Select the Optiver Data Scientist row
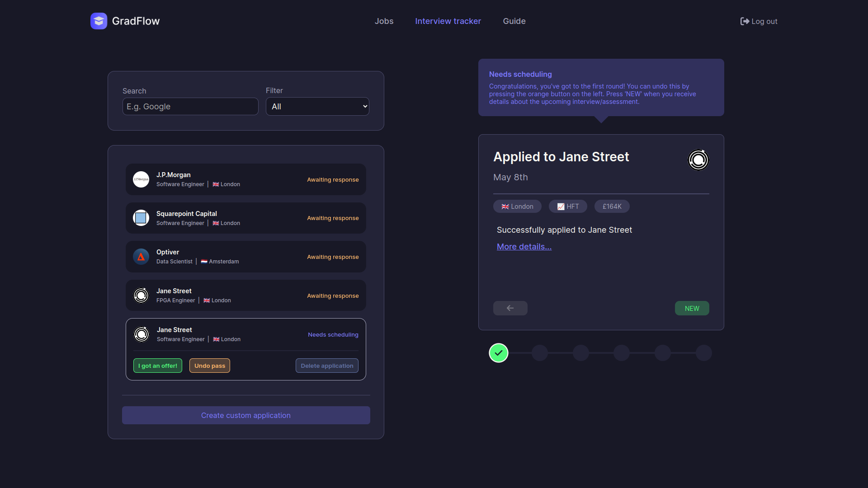 click(246, 257)
